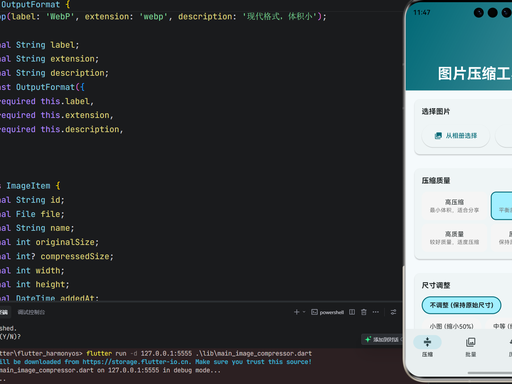Select 不调整 (保持原始尺寸) size option
Image resolution: width=512 pixels, height=384 pixels.
[x=461, y=305]
